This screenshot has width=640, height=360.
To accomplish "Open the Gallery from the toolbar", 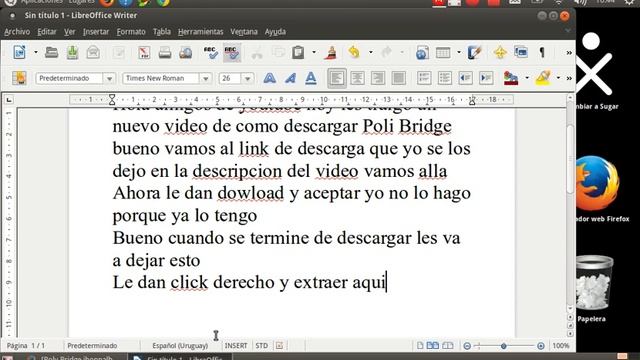I will 521,52.
